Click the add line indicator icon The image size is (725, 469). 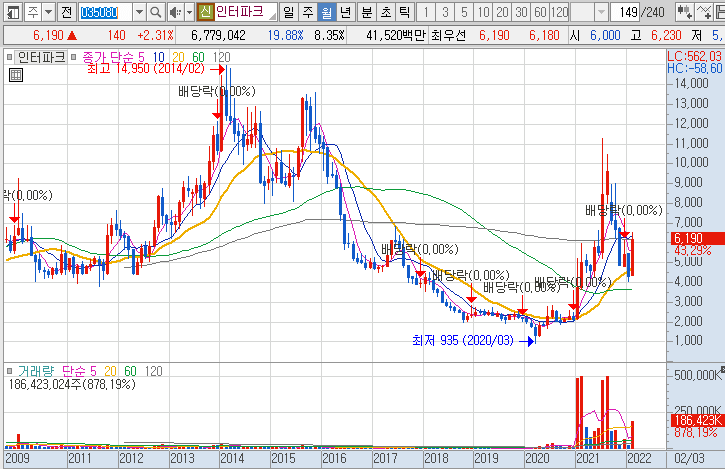click(703, 12)
